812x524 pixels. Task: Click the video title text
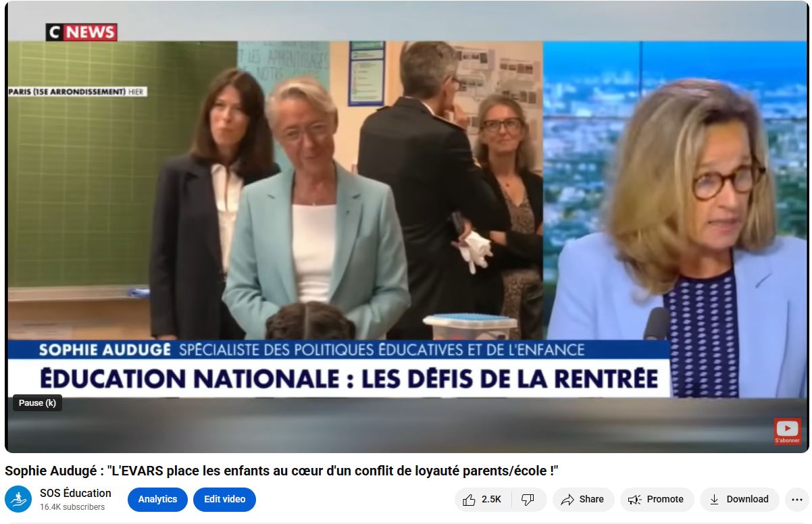[281, 471]
